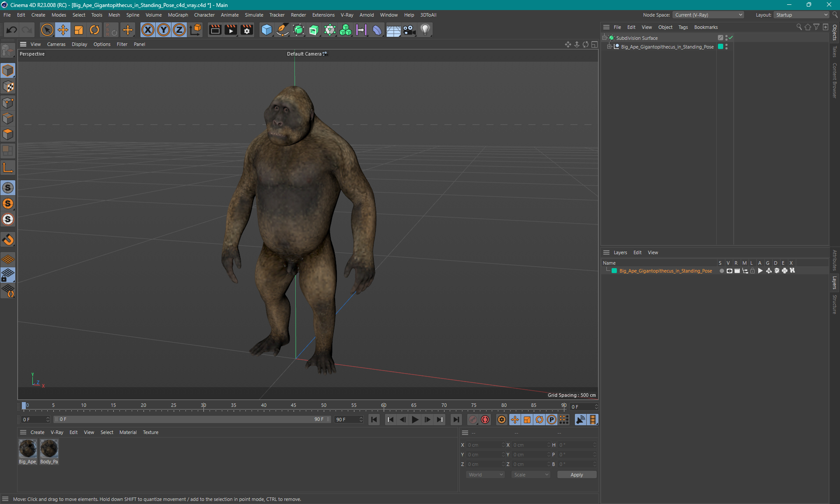Screen dimensions: 840x504
Task: Select the Move tool in top toolbar
Action: [x=63, y=30]
